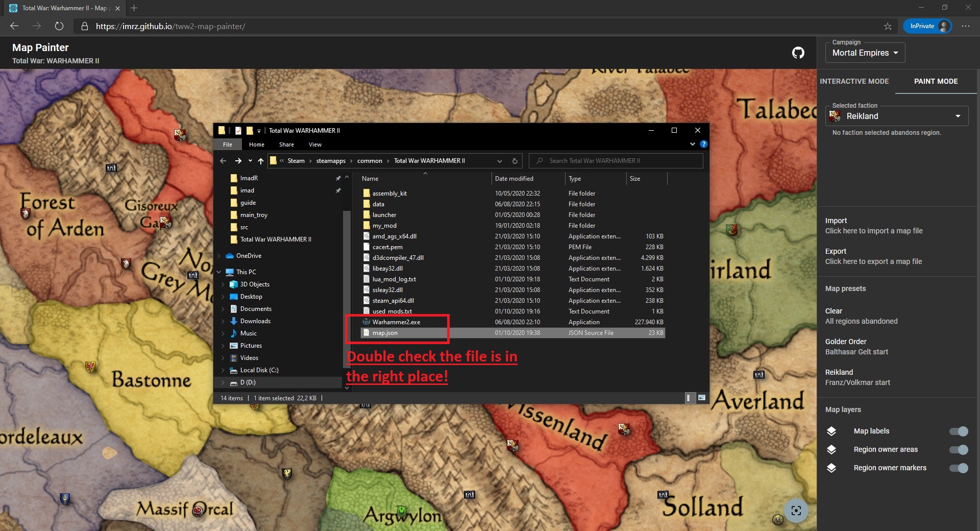The height and width of the screenshot is (531, 980).
Task: Click New folder icon in Explorer title bar
Action: tap(250, 131)
